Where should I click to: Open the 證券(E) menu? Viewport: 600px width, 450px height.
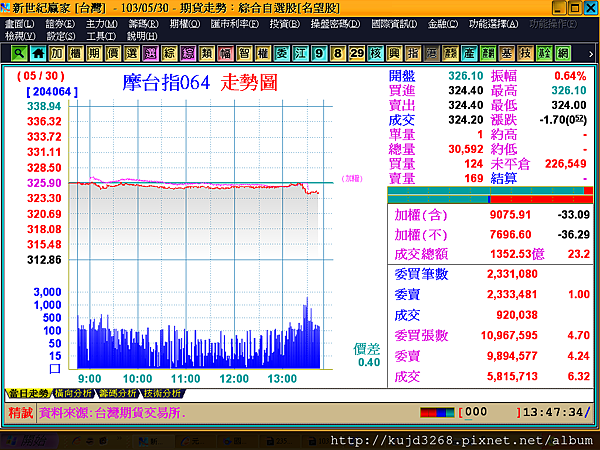60,24
